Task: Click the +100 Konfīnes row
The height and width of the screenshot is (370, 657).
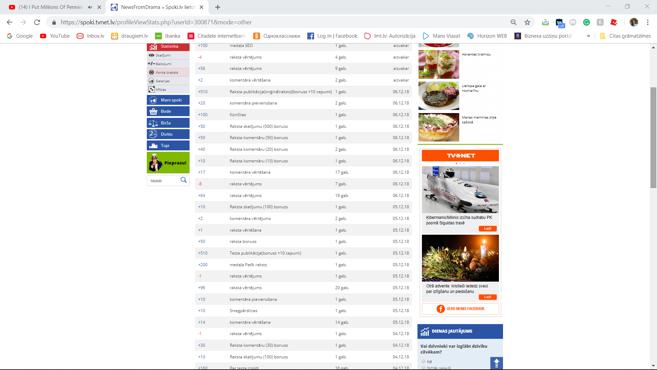Action: 303,115
